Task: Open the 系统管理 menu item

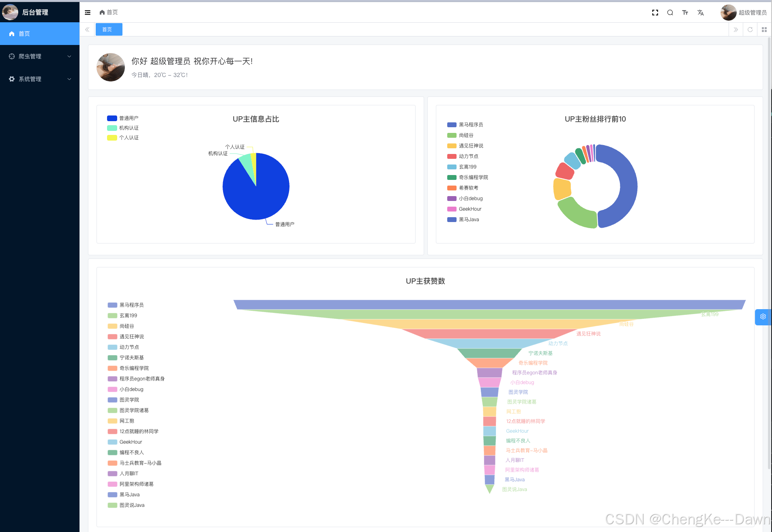Action: click(40, 79)
